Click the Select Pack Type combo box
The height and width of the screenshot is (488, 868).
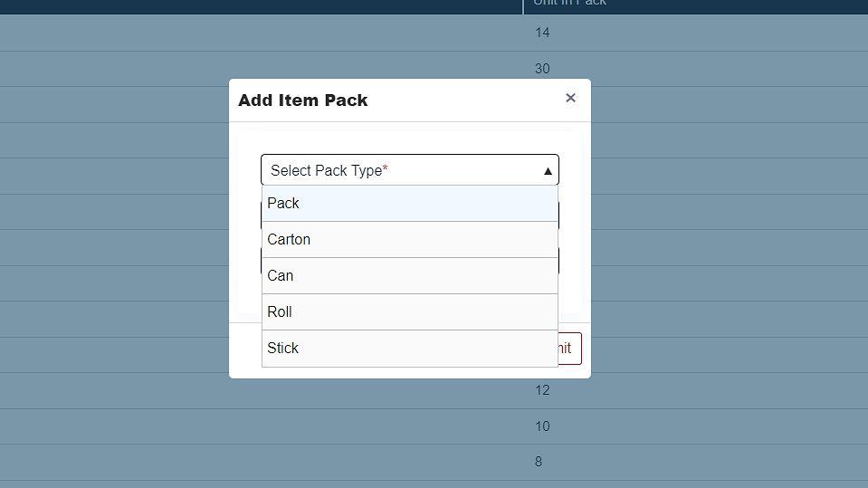398,170
